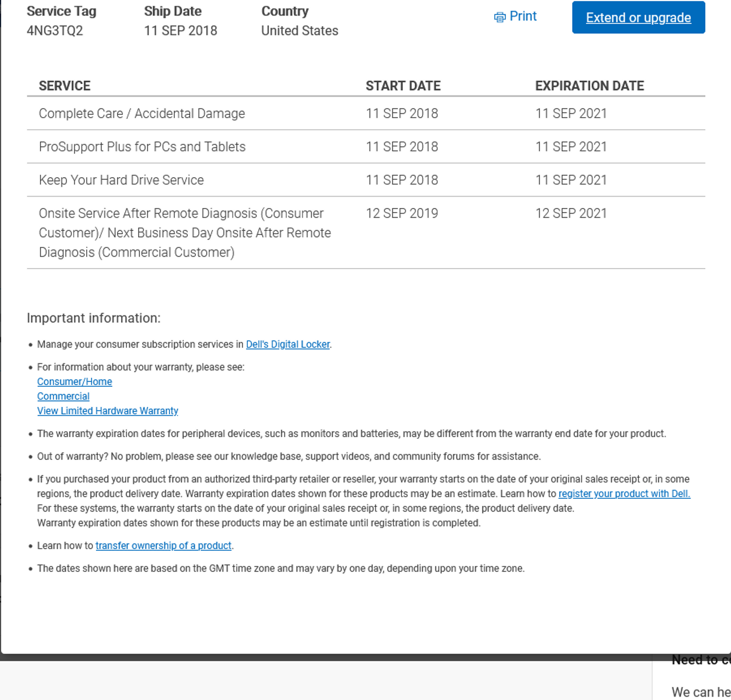The height and width of the screenshot is (700, 731).
Task: Click the United States country value
Action: (x=299, y=31)
